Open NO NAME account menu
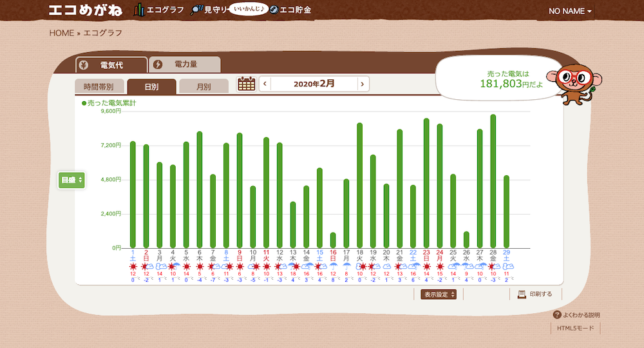Image resolution: width=644 pixels, height=348 pixels. (x=570, y=11)
